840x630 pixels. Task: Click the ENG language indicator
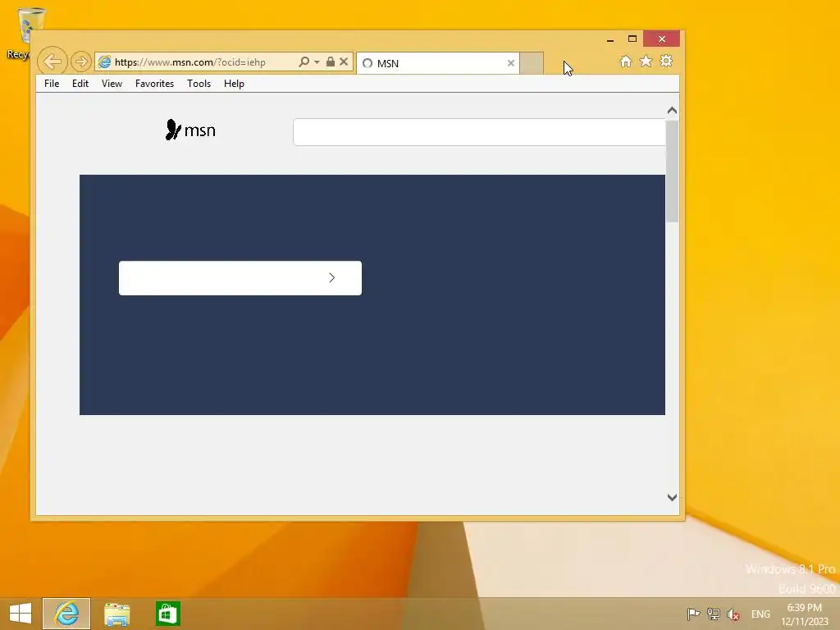[x=760, y=614]
